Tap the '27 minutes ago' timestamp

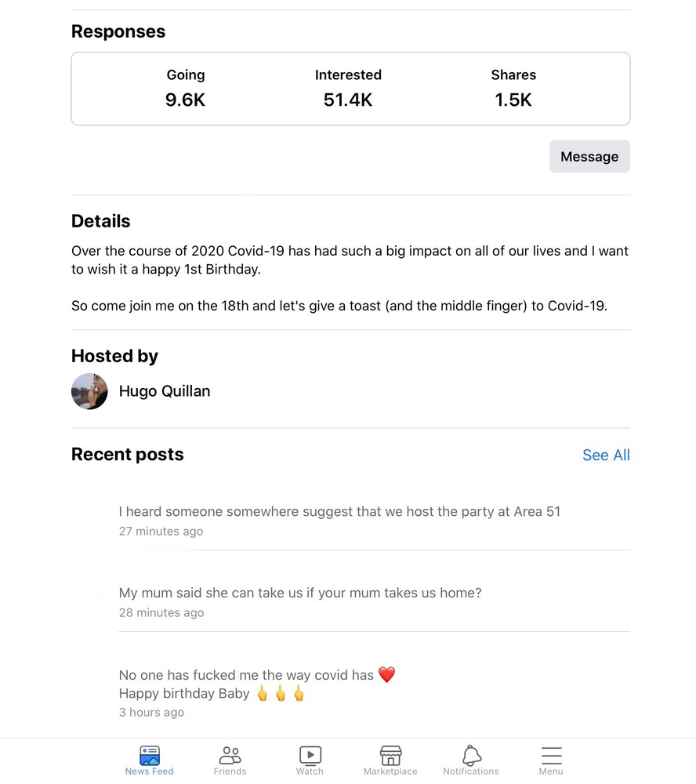[161, 532]
